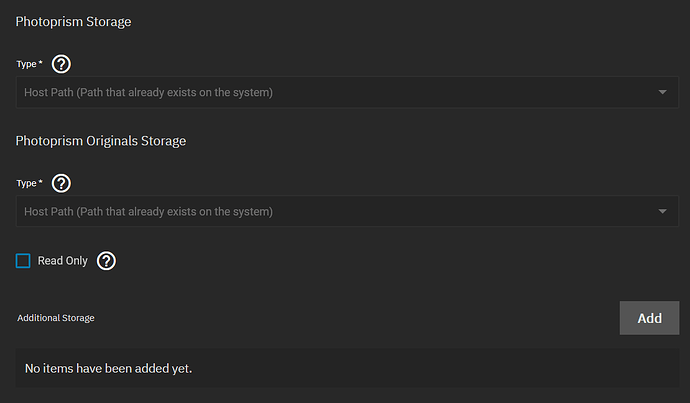Add an Additional Storage item

(649, 318)
